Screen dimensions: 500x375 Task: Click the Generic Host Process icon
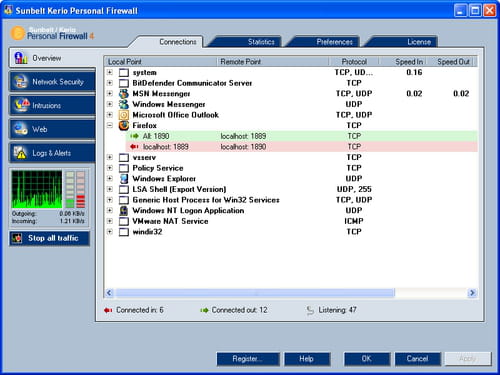point(124,200)
